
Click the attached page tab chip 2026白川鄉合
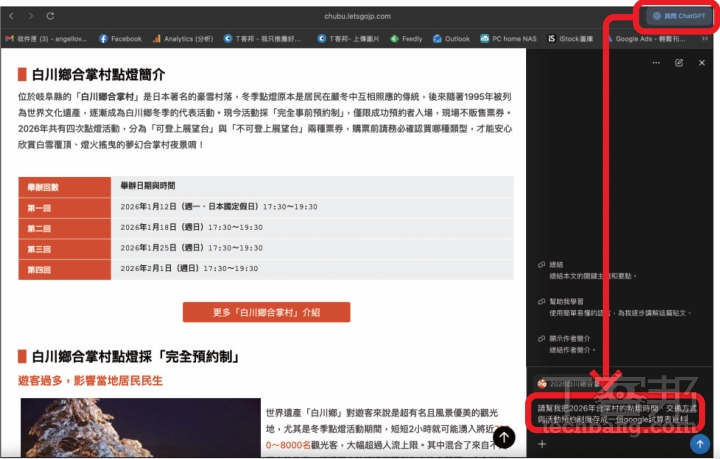(569, 384)
